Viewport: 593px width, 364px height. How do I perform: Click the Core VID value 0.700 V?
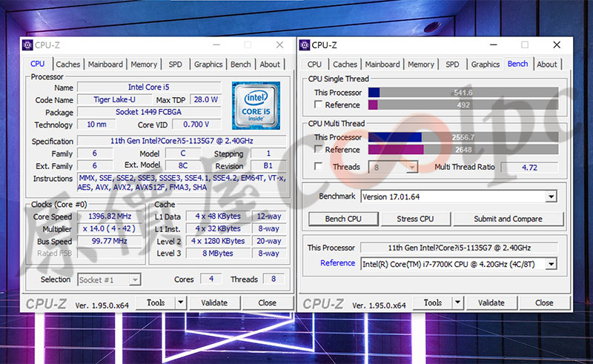196,125
